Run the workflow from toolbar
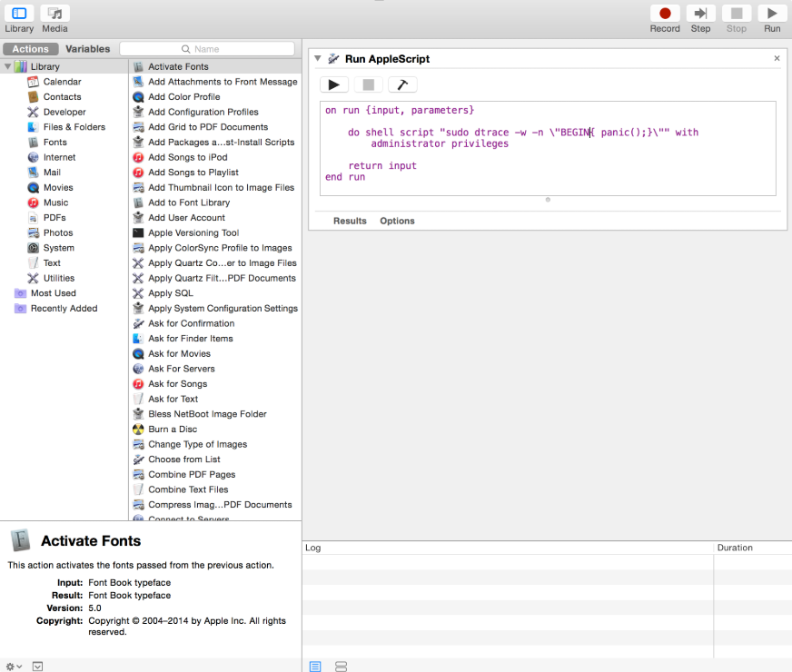Image resolution: width=792 pixels, height=672 pixels. pyautogui.click(x=772, y=19)
